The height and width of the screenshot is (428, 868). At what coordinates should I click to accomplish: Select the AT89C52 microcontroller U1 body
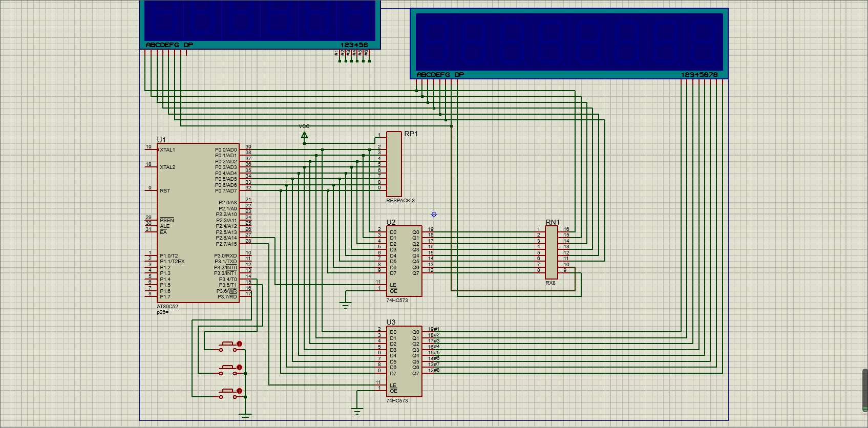pos(198,223)
